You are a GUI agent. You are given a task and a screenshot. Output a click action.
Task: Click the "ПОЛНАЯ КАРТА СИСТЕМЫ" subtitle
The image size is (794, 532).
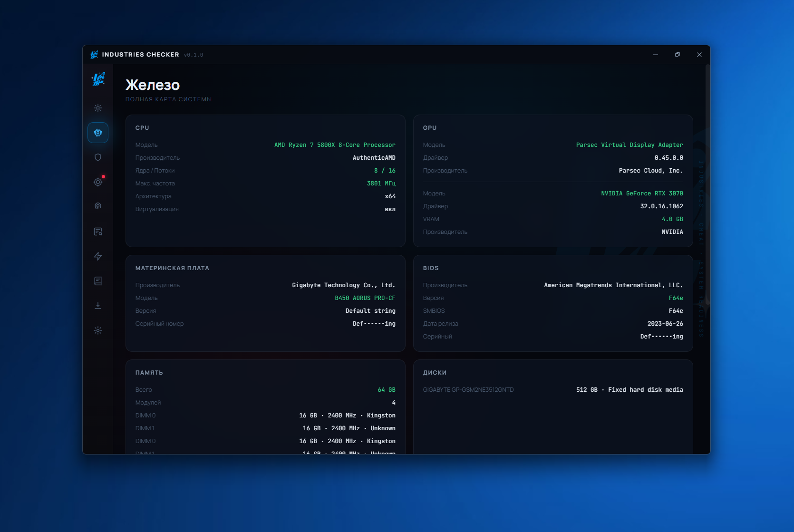click(169, 99)
